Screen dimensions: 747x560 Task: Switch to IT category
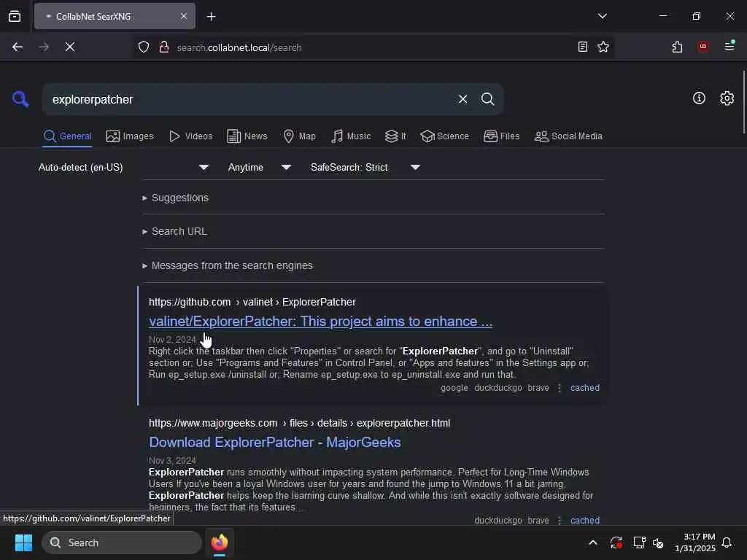tap(395, 136)
